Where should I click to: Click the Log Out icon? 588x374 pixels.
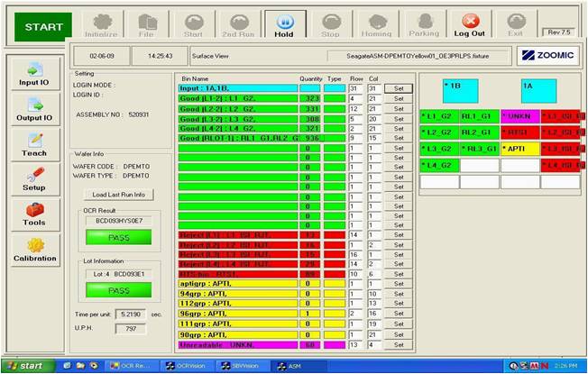coord(469,24)
